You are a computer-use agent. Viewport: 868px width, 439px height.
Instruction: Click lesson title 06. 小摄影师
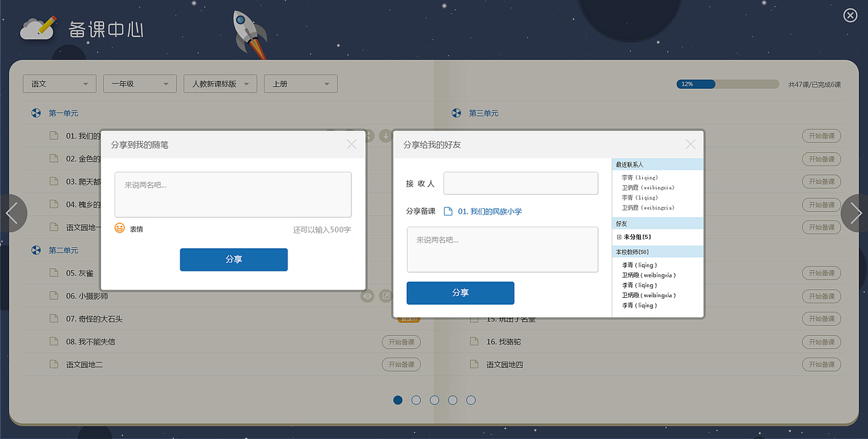pyautogui.click(x=87, y=297)
